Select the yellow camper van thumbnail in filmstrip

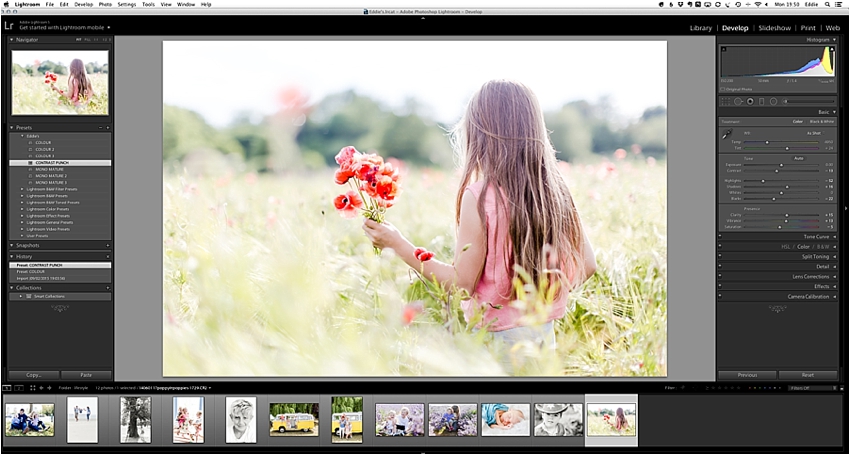[x=294, y=419]
